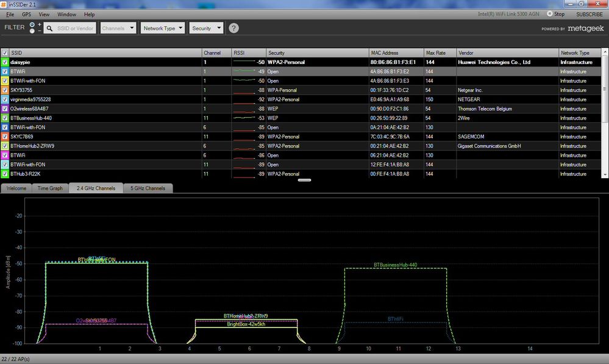Click the Stop scanning button
Viewport: 609px width, 364px height.
click(556, 14)
